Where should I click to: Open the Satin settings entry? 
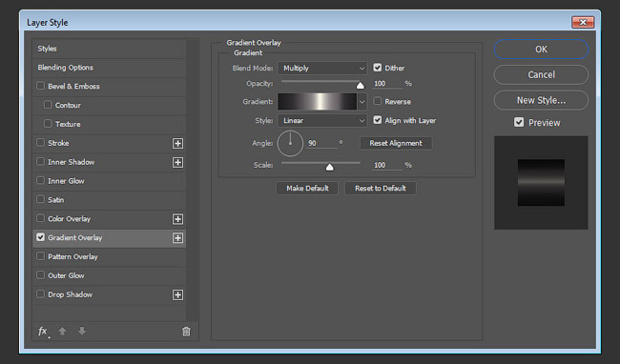click(55, 200)
